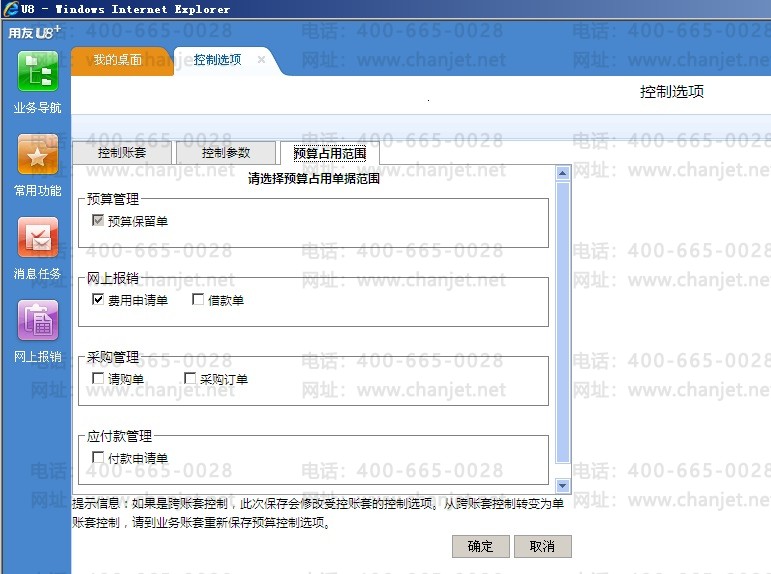Click the 预算管理 group label
Image resolution: width=771 pixels, height=574 pixels.
click(x=113, y=199)
